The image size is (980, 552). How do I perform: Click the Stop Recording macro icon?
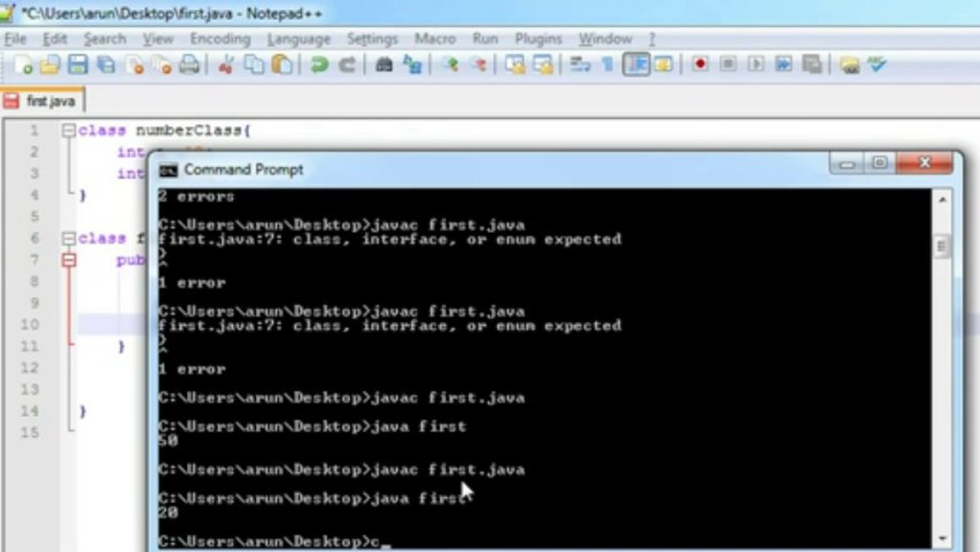pos(728,65)
